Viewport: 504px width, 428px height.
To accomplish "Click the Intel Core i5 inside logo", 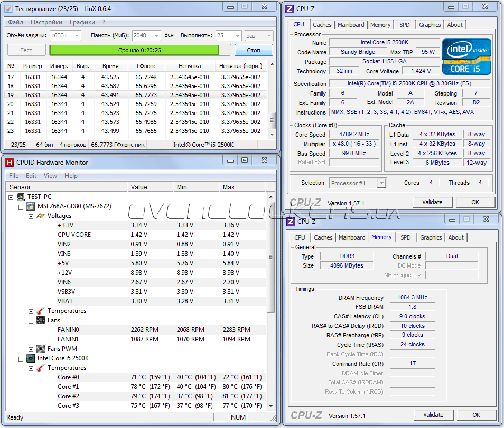I will pyautogui.click(x=466, y=56).
